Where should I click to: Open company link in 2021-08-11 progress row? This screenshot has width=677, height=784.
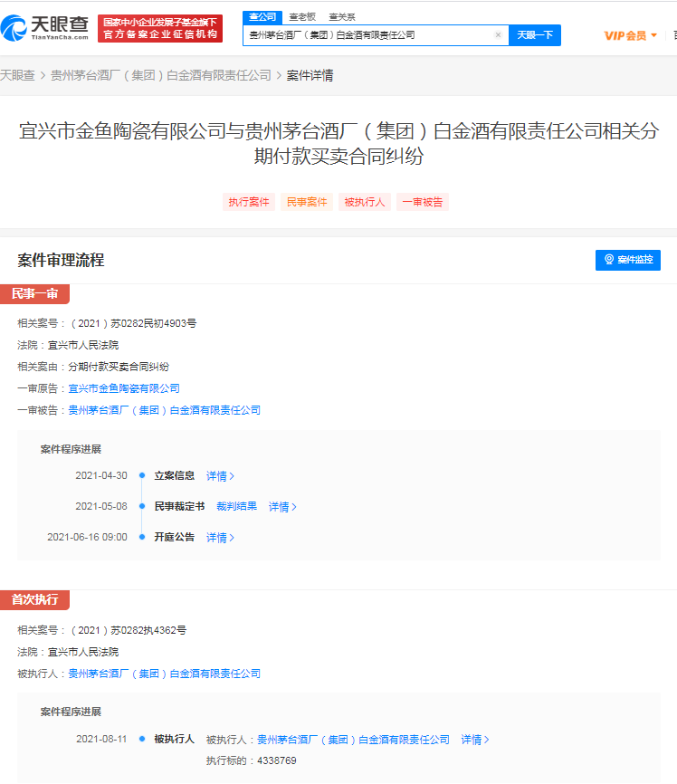[x=354, y=740]
